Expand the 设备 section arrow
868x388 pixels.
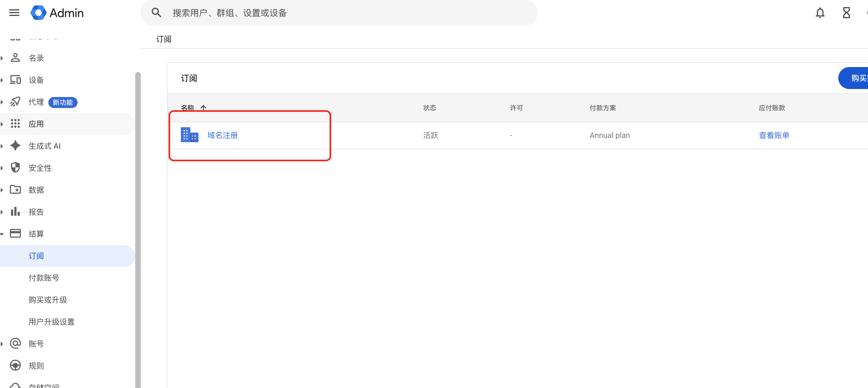coord(2,80)
